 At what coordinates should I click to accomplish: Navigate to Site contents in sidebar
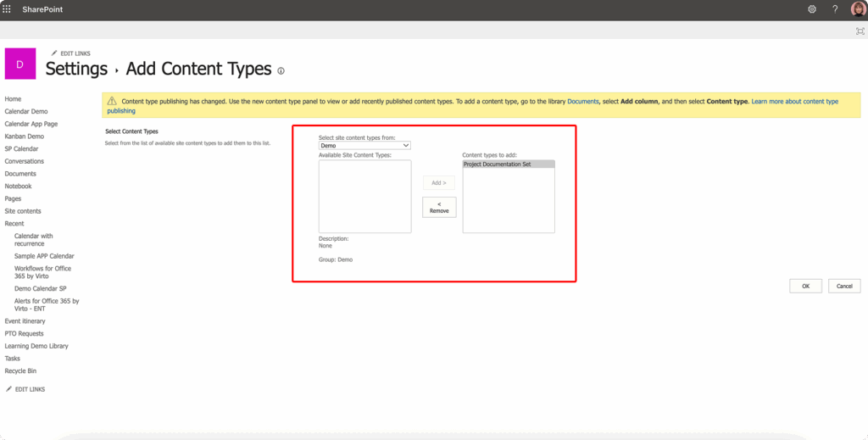point(23,211)
